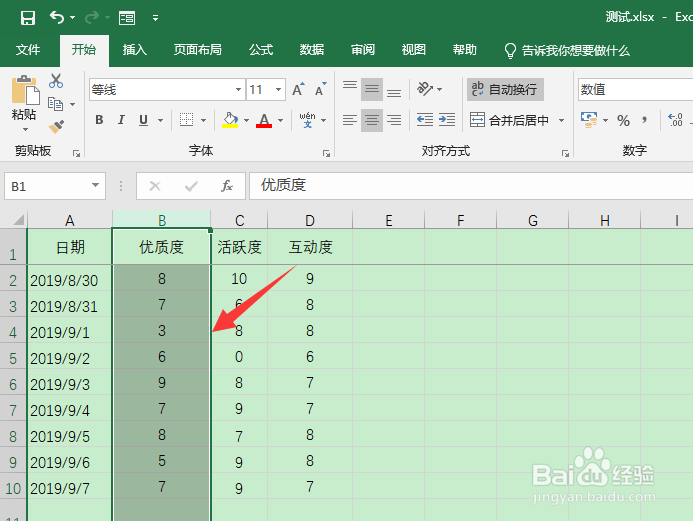This screenshot has height=521, width=693.
Task: Open the fill color dropdown arrow
Action: click(246, 120)
